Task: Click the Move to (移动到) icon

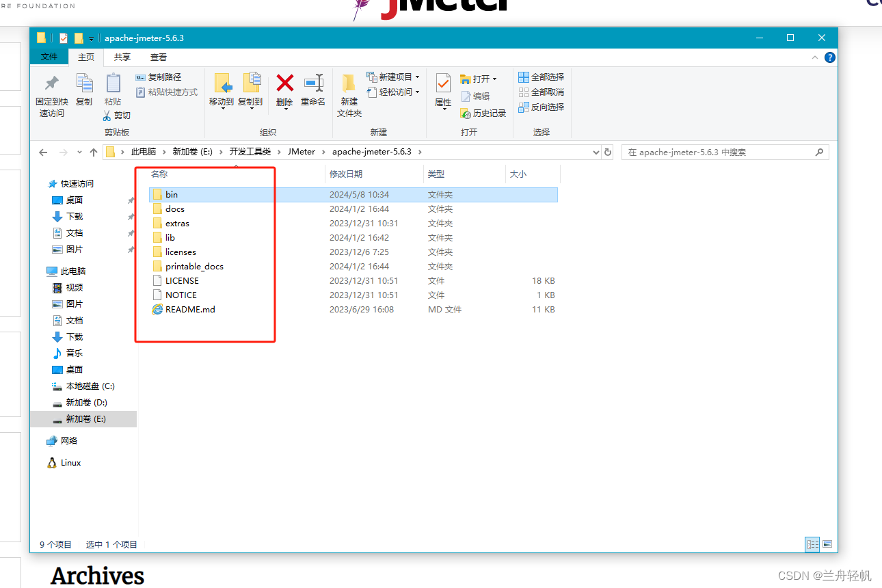Action: pyautogui.click(x=222, y=83)
